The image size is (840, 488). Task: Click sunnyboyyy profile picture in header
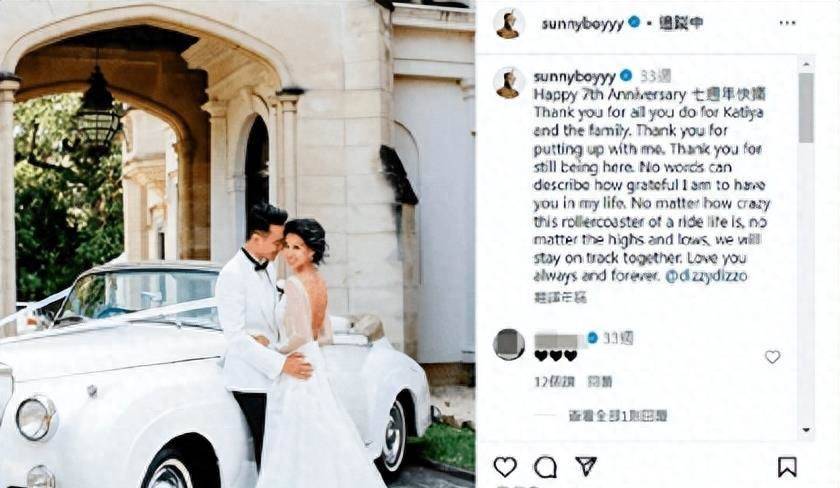[507, 24]
